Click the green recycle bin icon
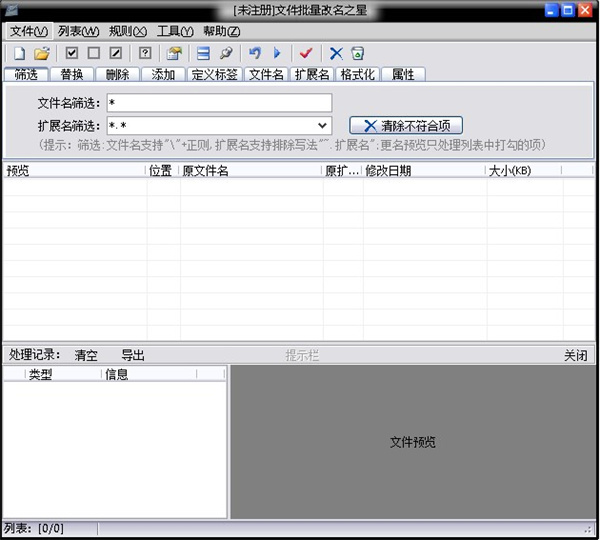 [357, 53]
